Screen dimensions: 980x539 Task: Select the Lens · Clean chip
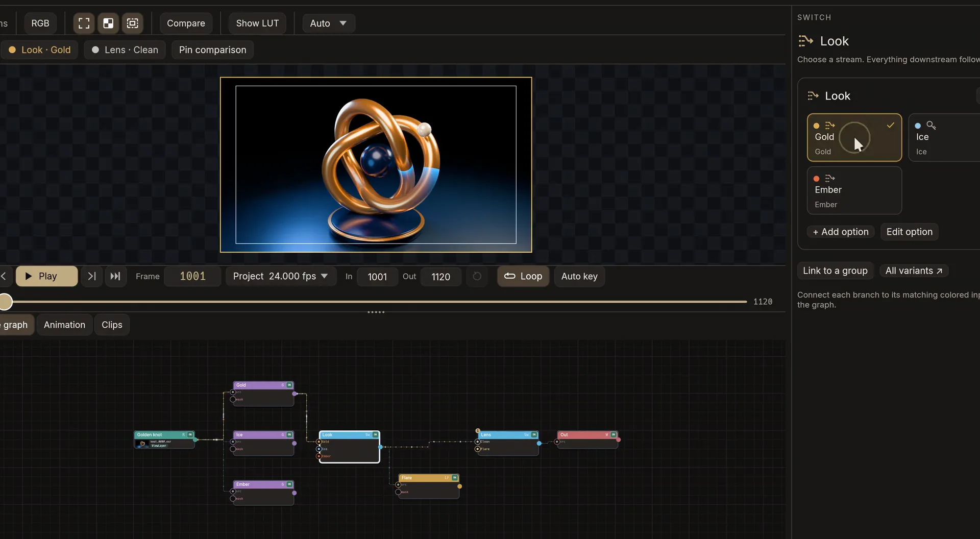[x=125, y=50]
